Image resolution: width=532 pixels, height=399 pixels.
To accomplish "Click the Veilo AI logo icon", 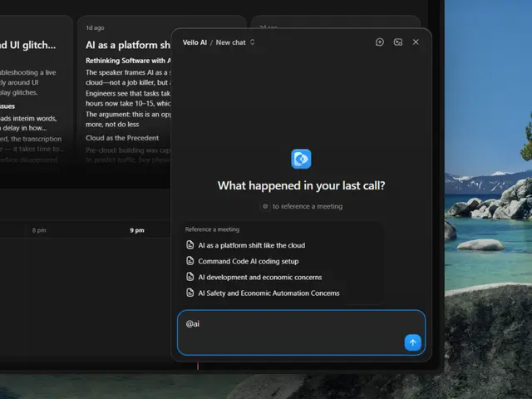I will [301, 159].
